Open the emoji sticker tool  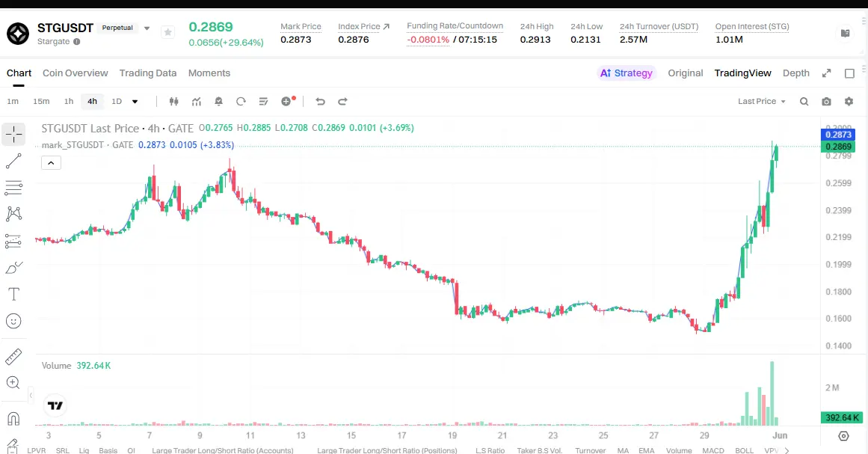[13, 321]
